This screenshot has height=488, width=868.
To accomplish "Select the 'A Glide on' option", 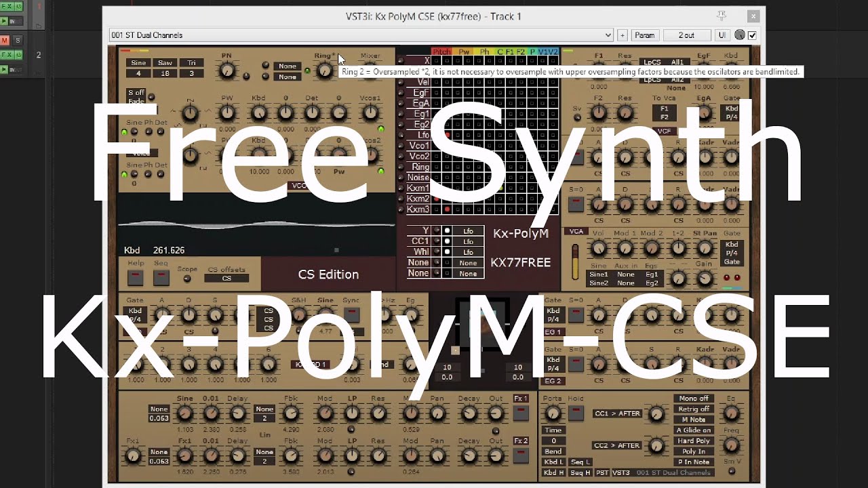I will tap(693, 430).
